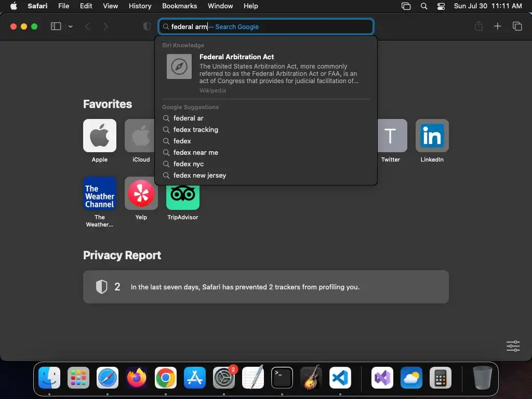532x399 pixels.
Task: Open the TripAdvisor favorite
Action: tap(183, 197)
